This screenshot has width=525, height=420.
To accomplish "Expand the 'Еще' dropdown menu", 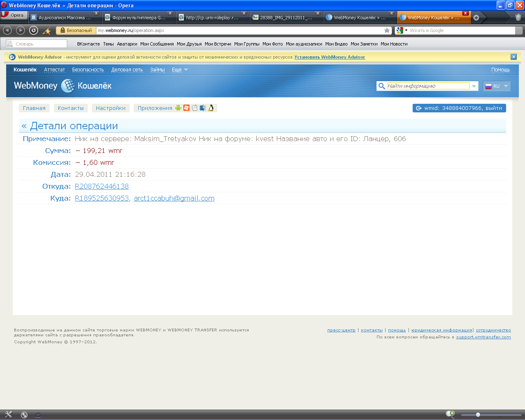I will coord(180,70).
